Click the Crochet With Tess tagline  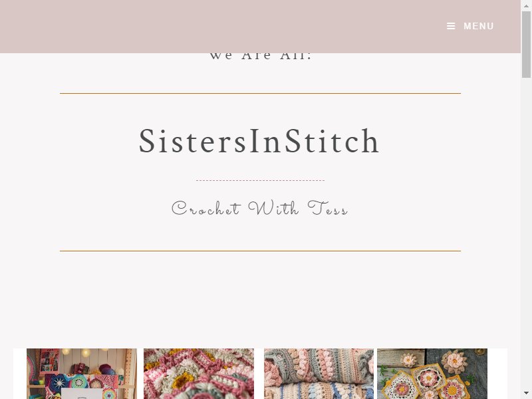pyautogui.click(x=260, y=208)
